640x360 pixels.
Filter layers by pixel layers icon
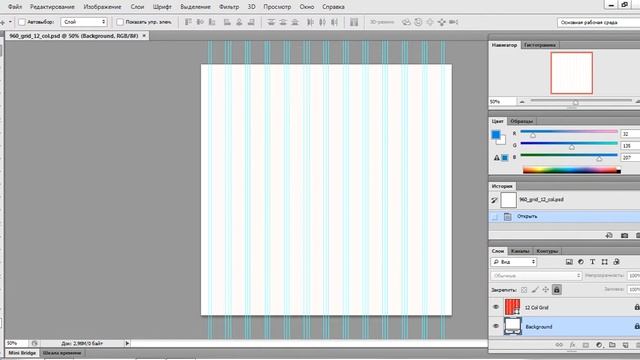coord(569,262)
